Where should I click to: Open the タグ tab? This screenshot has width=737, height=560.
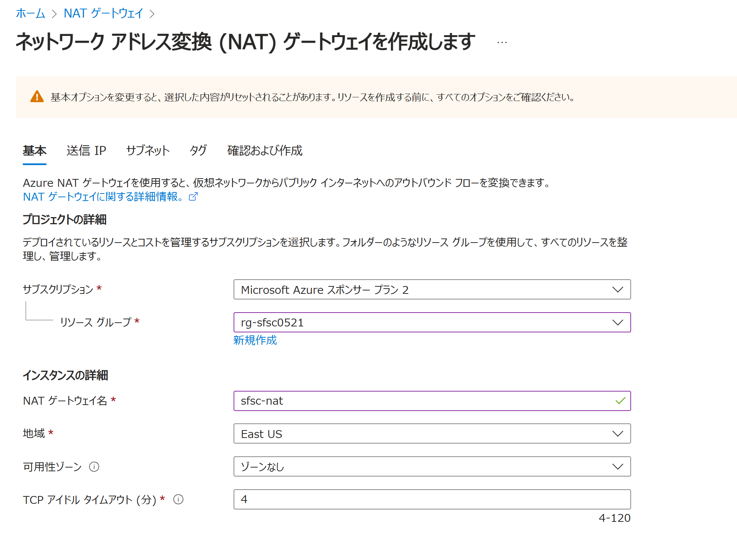click(x=198, y=150)
